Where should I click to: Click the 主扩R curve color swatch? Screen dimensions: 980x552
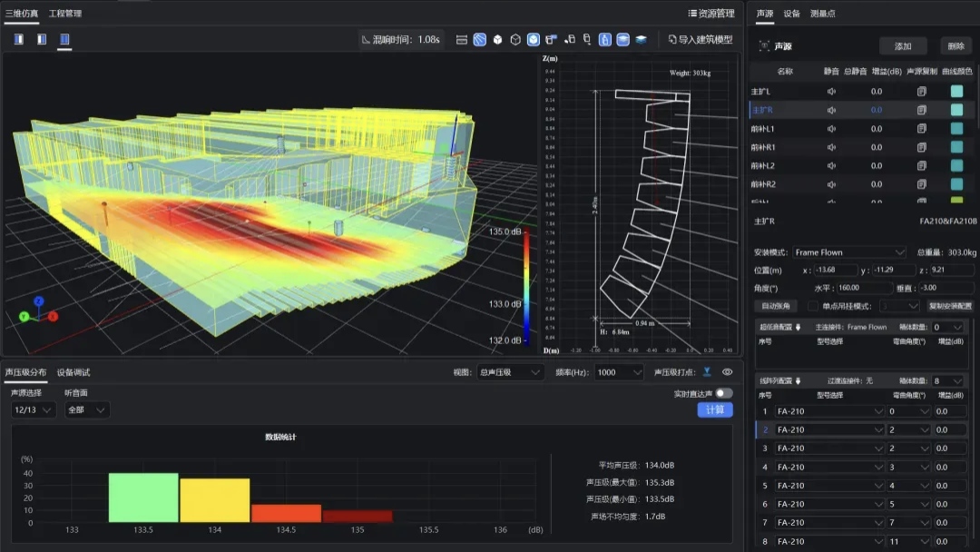956,110
